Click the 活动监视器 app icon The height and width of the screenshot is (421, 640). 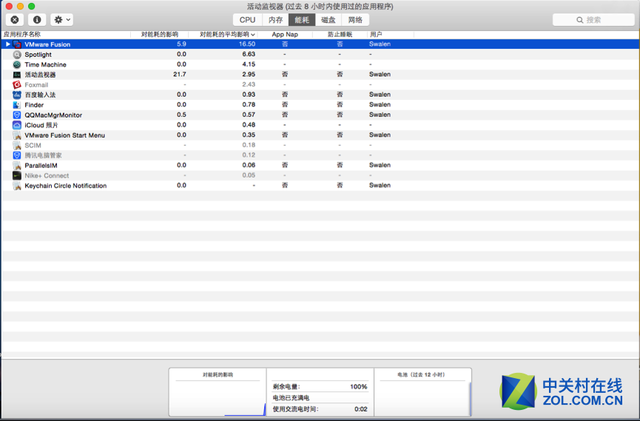tap(17, 75)
